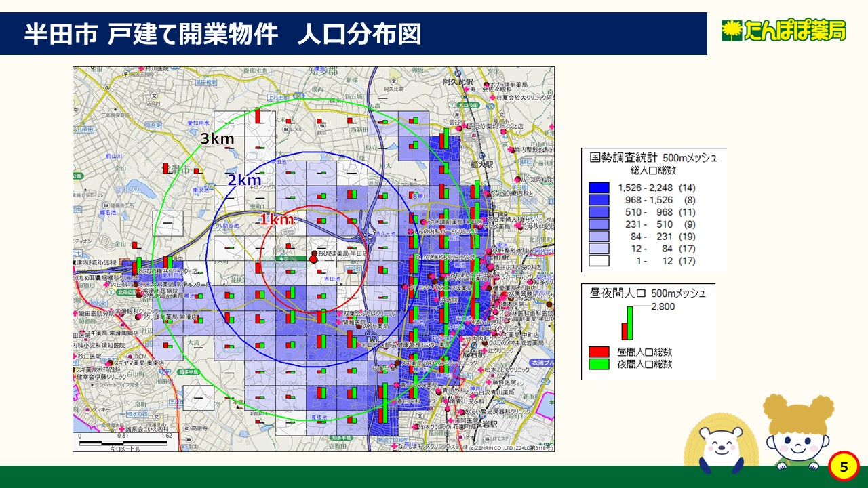The width and height of the screenshot is (868, 488).
Task: Click the page number 5 badge
Action: 844,466
